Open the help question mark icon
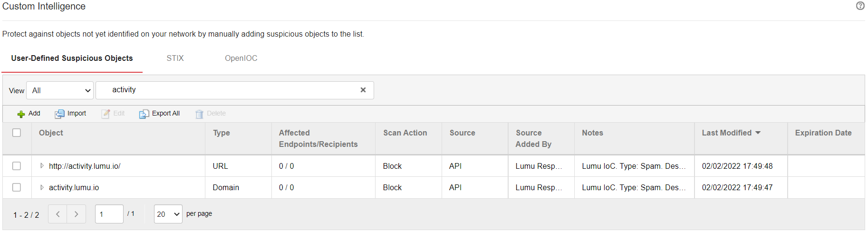 (x=860, y=6)
